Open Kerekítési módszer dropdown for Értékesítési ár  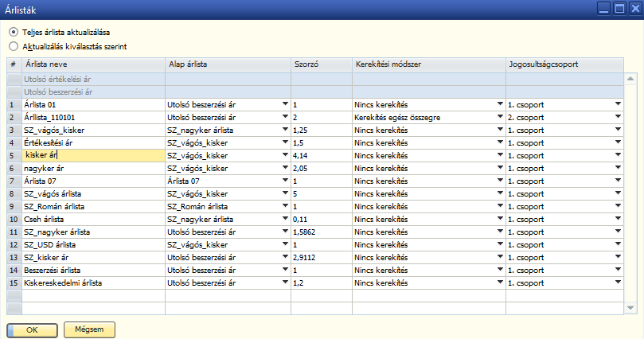coord(500,142)
